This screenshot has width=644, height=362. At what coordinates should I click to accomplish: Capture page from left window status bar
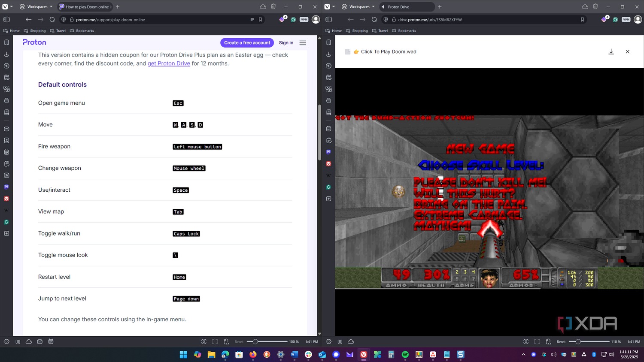204,341
